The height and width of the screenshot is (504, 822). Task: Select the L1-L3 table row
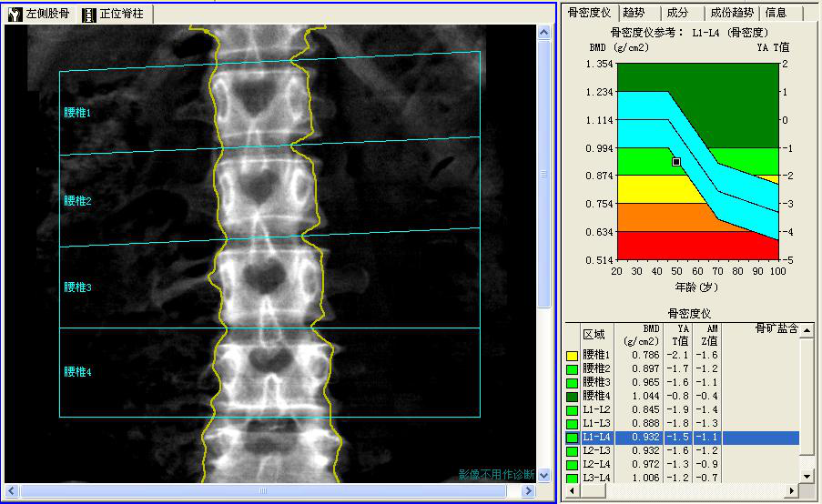pos(682,423)
